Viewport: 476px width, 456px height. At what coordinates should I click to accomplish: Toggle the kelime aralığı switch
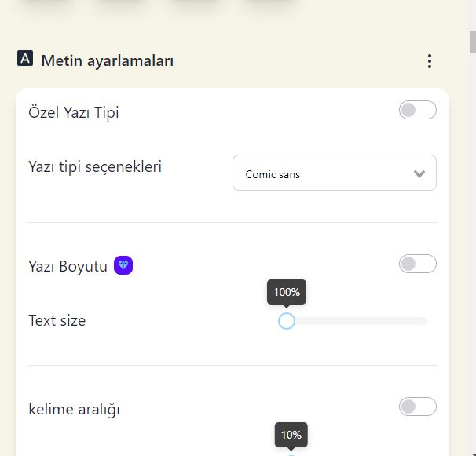pos(418,407)
